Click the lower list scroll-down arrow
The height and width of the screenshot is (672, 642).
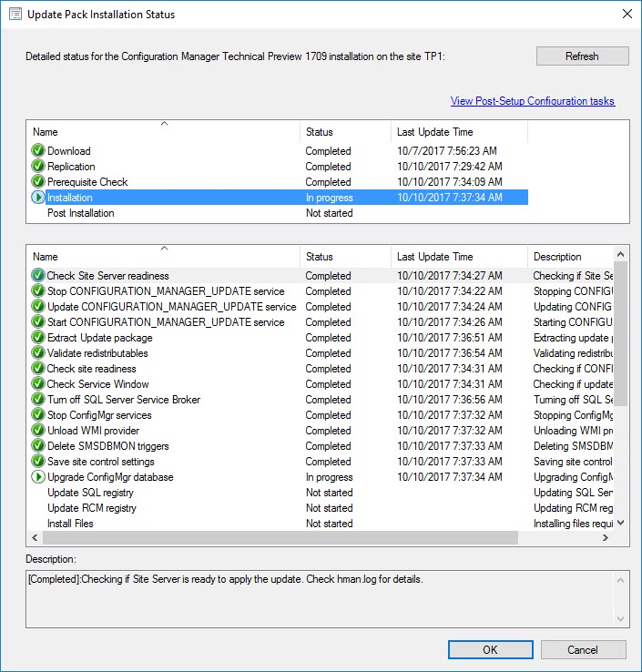tap(620, 523)
